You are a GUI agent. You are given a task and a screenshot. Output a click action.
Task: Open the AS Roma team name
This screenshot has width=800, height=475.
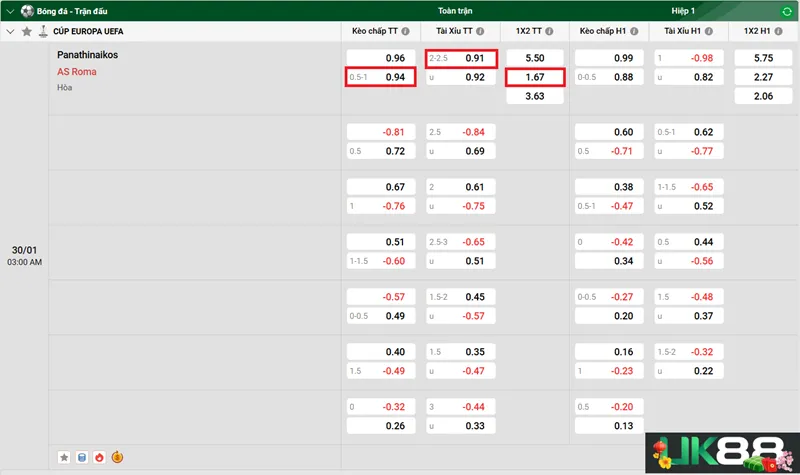(77, 72)
